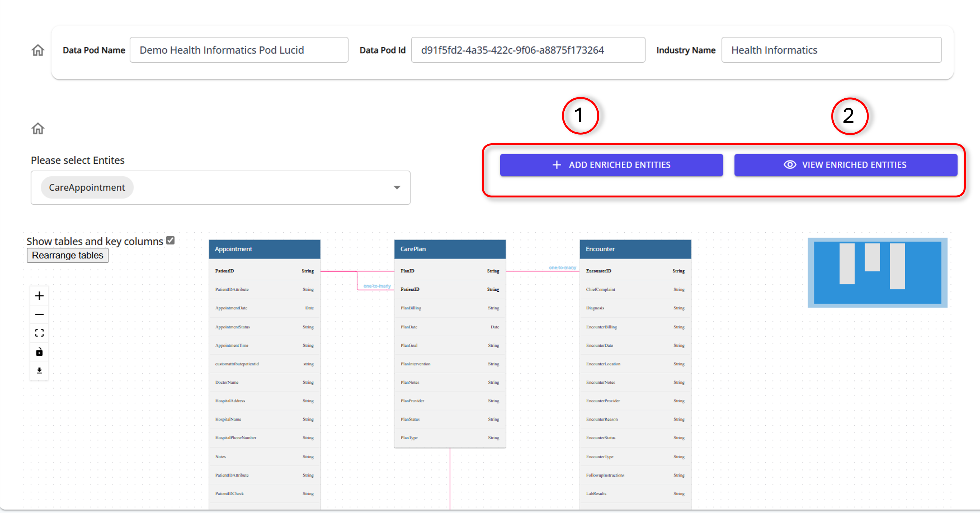
Task: Click the Rearrange tables button
Action: pos(67,255)
